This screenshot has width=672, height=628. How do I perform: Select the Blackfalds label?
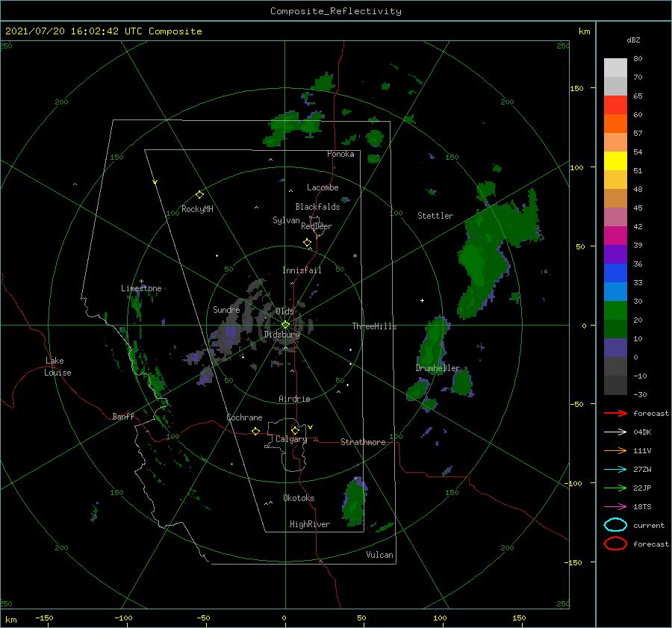tap(317, 207)
